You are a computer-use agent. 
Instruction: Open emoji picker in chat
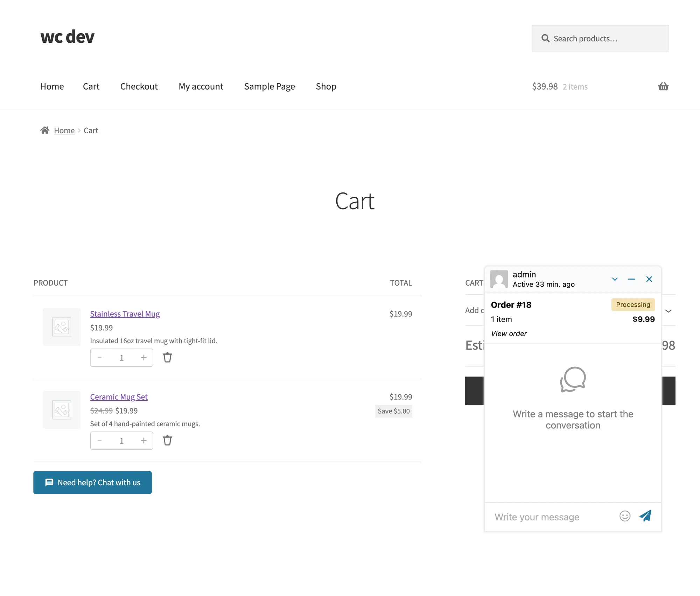click(x=625, y=516)
